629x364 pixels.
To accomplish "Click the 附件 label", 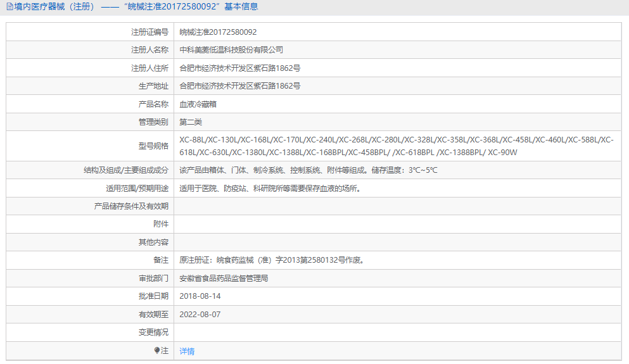I will click(x=161, y=223).
